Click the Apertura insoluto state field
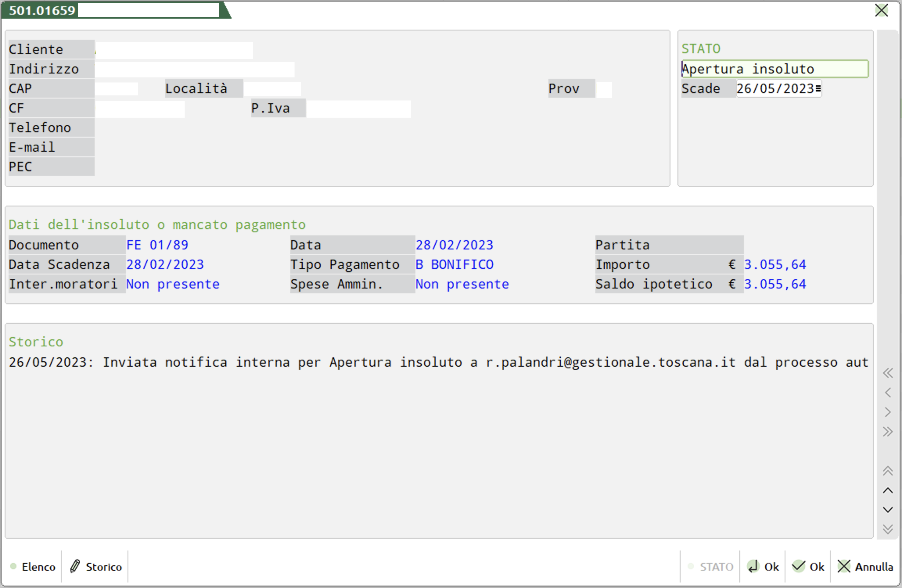 774,69
